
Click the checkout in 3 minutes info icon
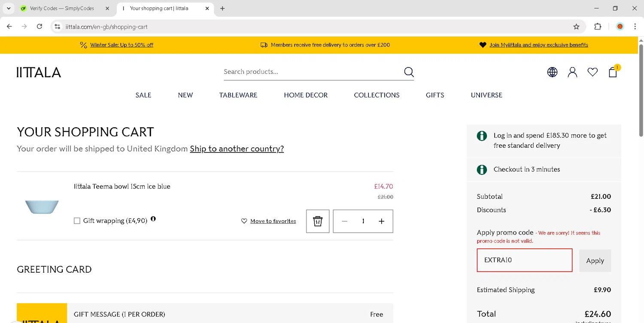coord(482,169)
